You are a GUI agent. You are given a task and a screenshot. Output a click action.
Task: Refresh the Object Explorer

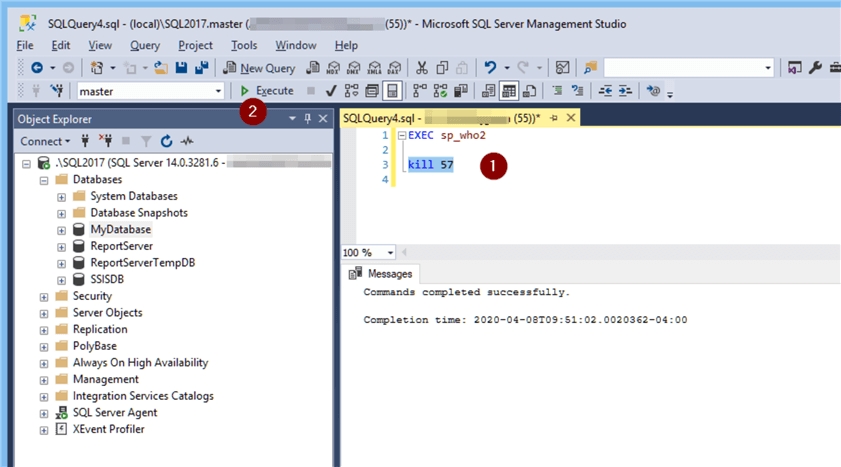pos(166,142)
